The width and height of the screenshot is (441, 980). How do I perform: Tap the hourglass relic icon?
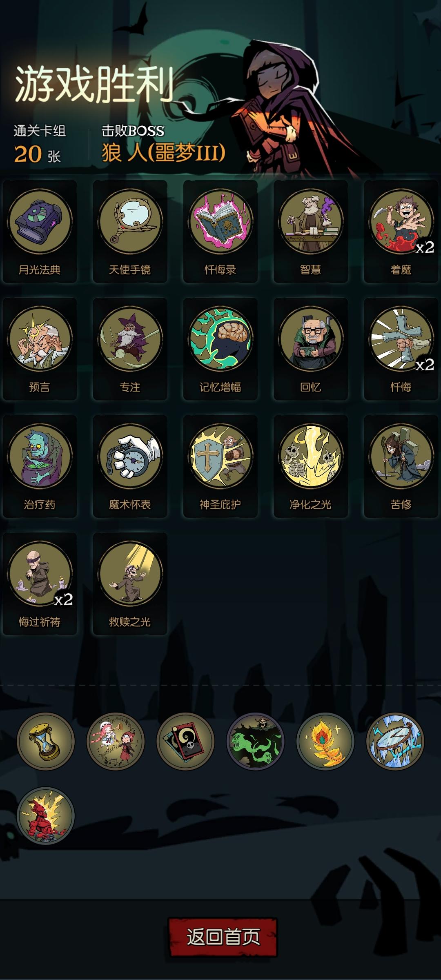click(46, 741)
